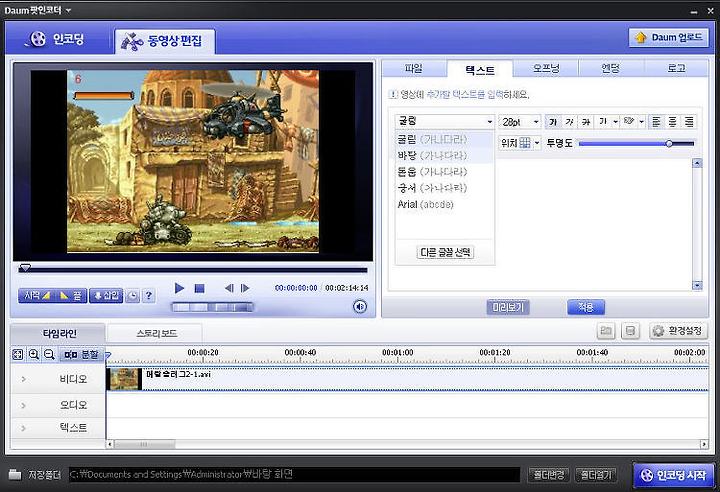Align text to the left

point(656,122)
